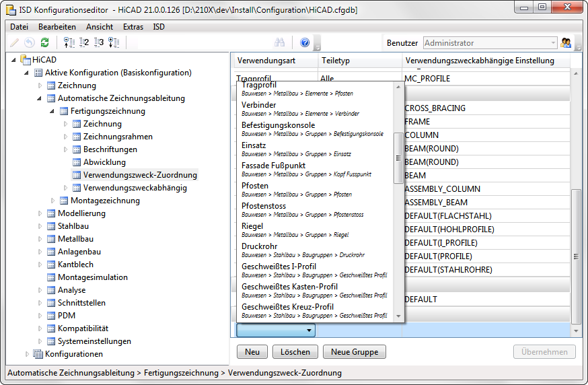This screenshot has height=385, width=588.
Task: Choose Riegel from the list
Action: tap(316, 230)
